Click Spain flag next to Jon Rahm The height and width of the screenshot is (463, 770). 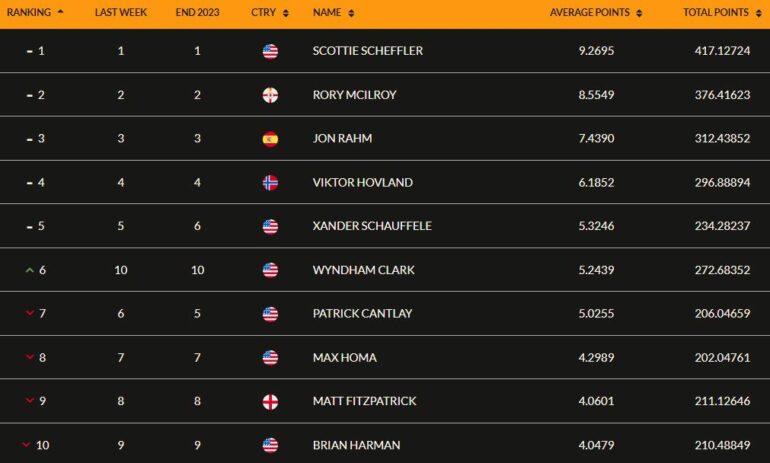coord(270,139)
